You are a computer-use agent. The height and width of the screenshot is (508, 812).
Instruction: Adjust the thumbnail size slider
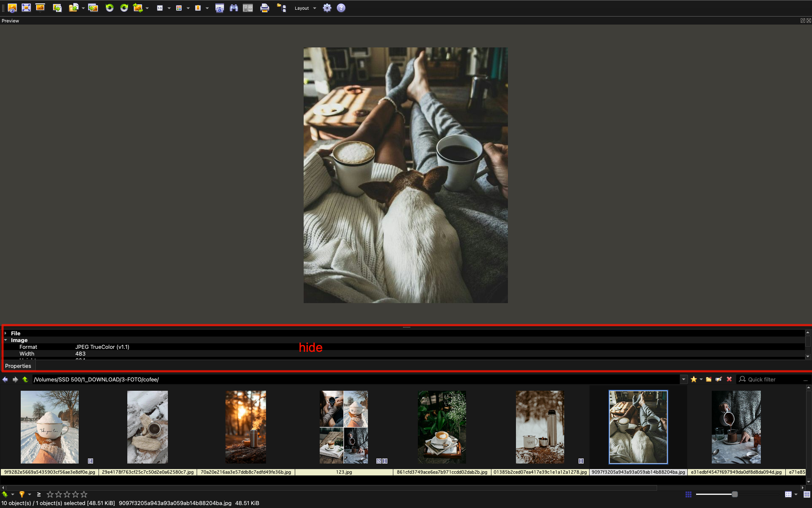tap(735, 494)
